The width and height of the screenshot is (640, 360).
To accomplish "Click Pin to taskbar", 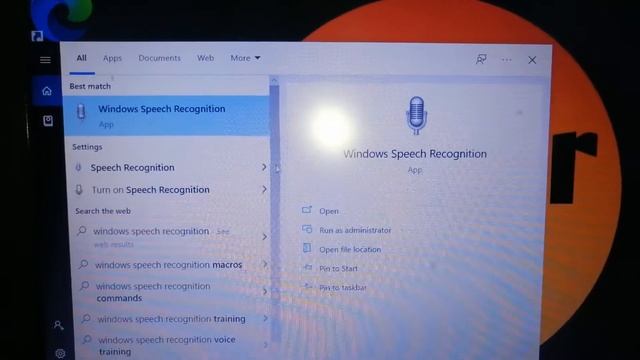I will coord(343,288).
